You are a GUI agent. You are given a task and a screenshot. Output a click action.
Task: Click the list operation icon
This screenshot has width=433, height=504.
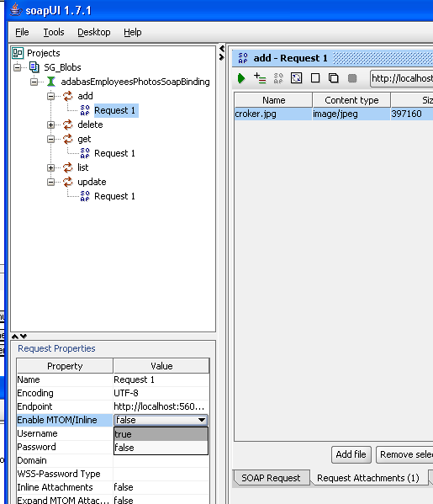(x=68, y=167)
